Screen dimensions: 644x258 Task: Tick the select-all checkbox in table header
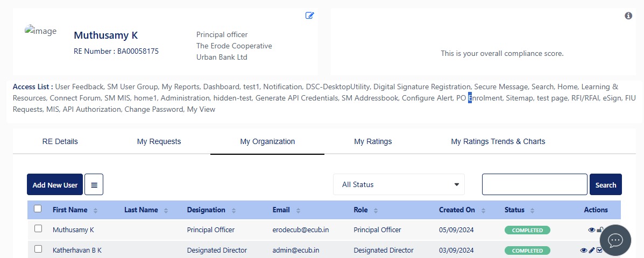(38, 209)
